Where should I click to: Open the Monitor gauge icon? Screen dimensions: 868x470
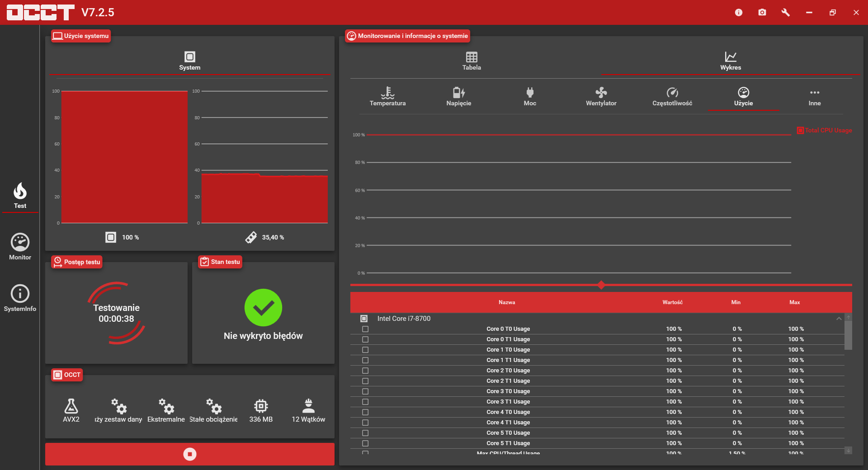point(20,242)
